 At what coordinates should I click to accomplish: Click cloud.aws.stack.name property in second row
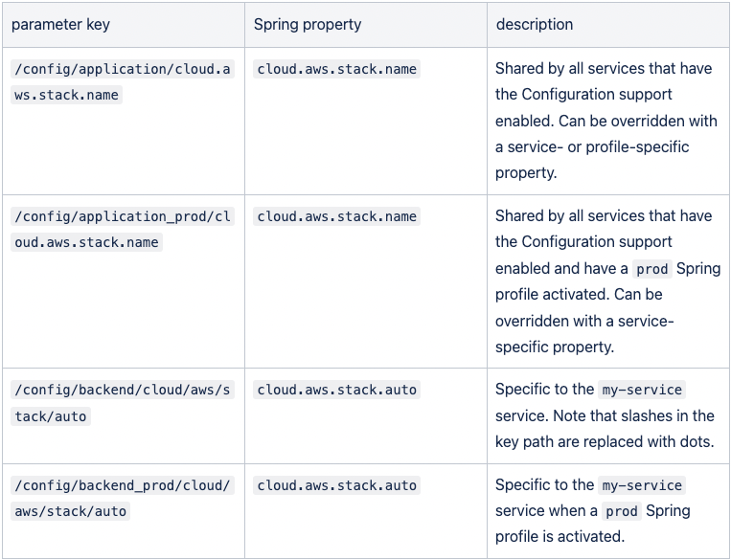point(336,216)
